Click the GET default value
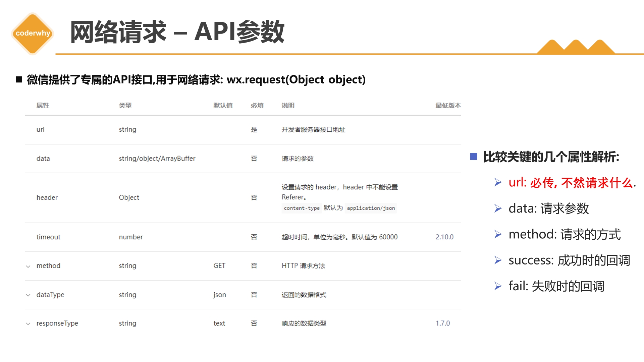Image resolution: width=644 pixels, height=362 pixels. tap(219, 266)
